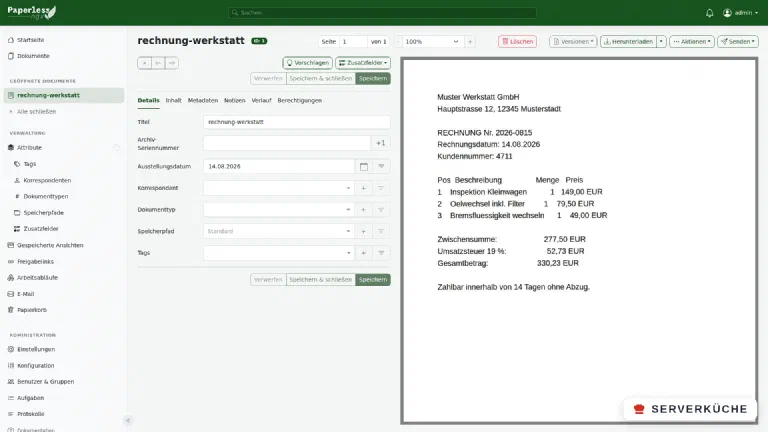This screenshot has height=432, width=768.
Task: Switch to the Notizen tab
Action: pos(235,100)
